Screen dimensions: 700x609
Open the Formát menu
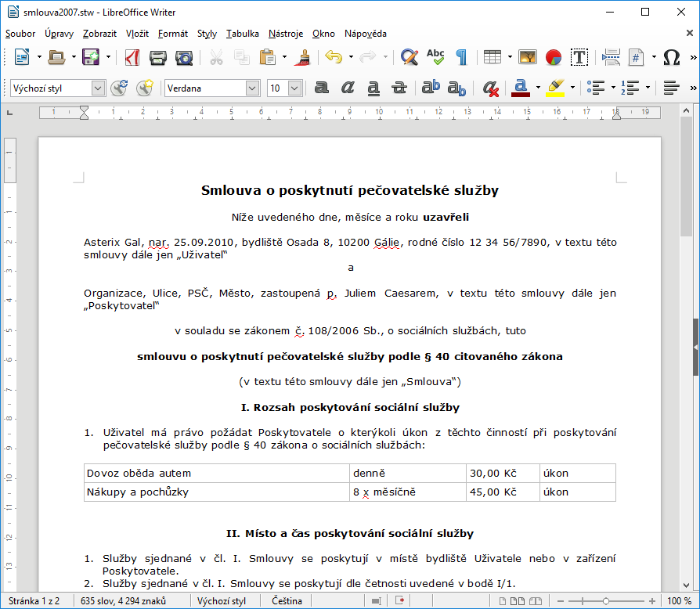point(172,34)
